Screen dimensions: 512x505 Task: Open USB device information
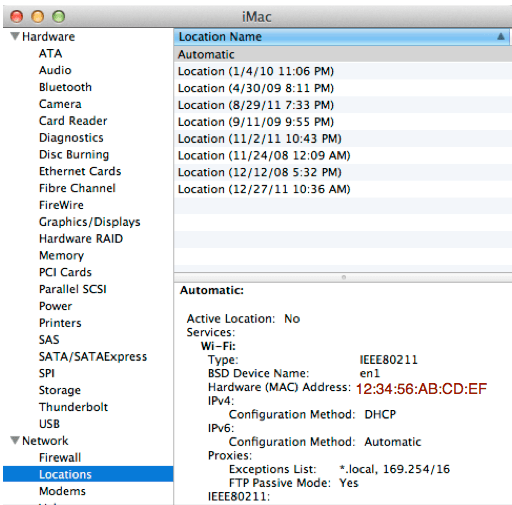pos(49,424)
